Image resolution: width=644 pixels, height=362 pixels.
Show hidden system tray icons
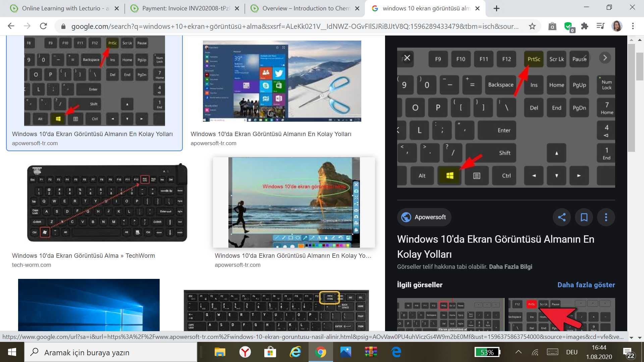pyautogui.click(x=518, y=352)
